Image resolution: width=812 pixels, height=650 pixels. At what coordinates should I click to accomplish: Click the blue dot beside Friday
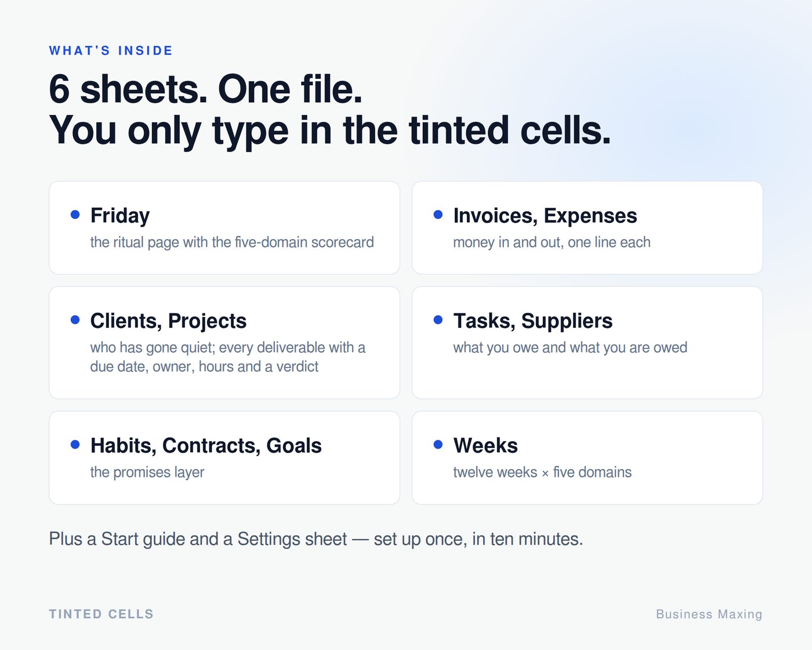pos(75,215)
